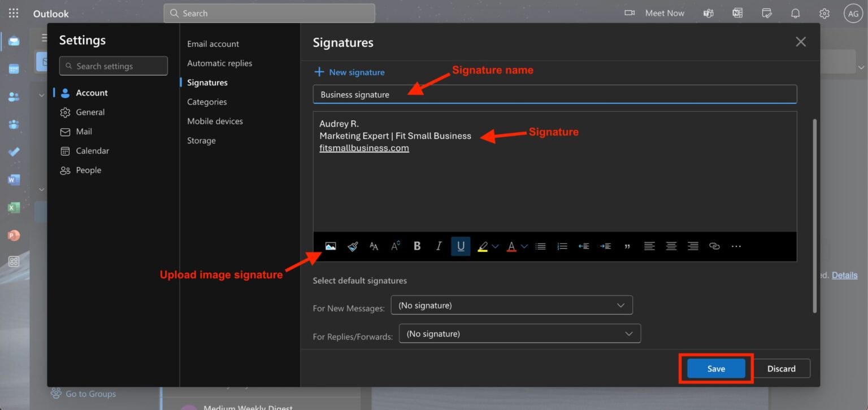
Task: Apply a bulleted list to the signature
Action: click(x=540, y=246)
